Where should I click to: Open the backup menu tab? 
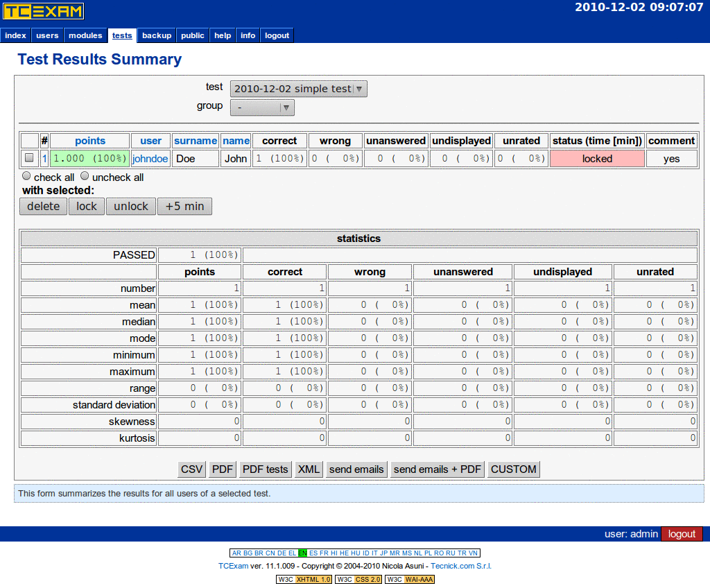(x=157, y=35)
